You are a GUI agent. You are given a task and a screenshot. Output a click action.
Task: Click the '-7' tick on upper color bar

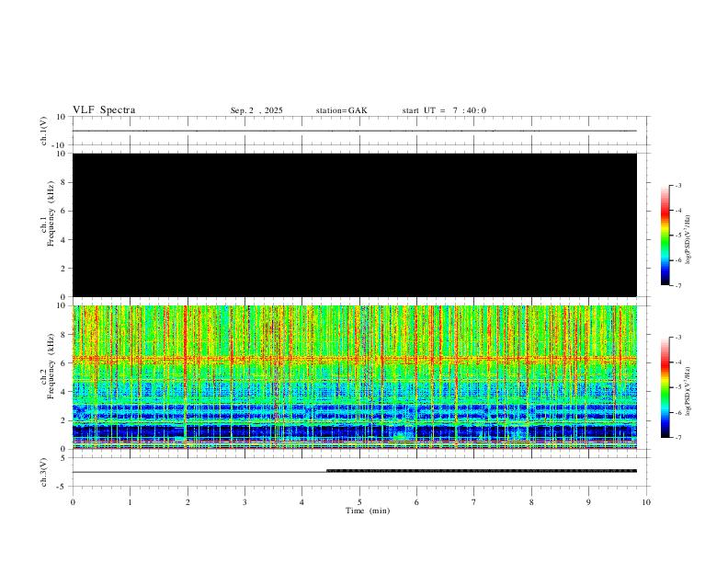coord(678,285)
